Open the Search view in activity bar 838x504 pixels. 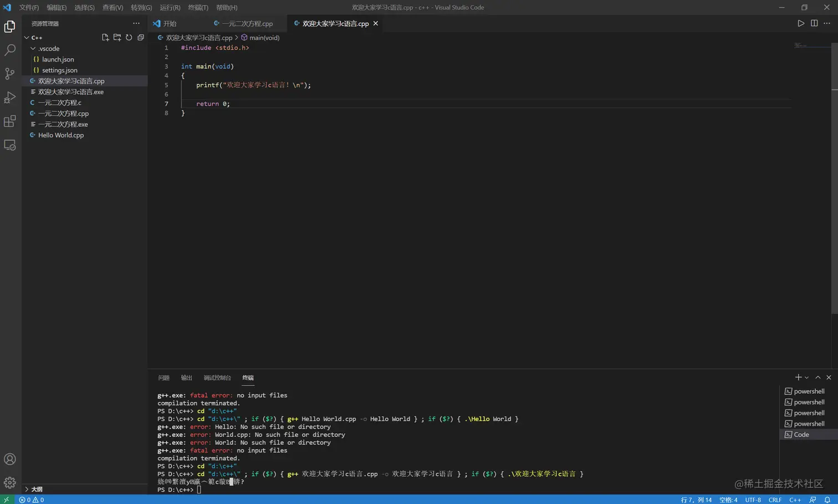pyautogui.click(x=10, y=50)
